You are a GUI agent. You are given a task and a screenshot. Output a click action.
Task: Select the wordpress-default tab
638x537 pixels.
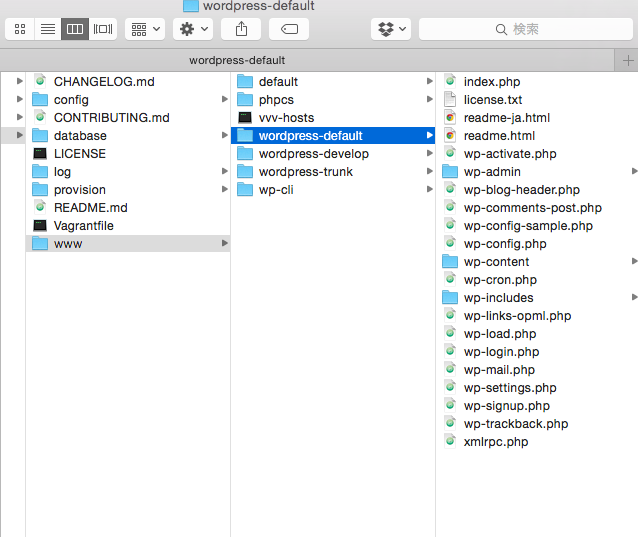coord(307,60)
